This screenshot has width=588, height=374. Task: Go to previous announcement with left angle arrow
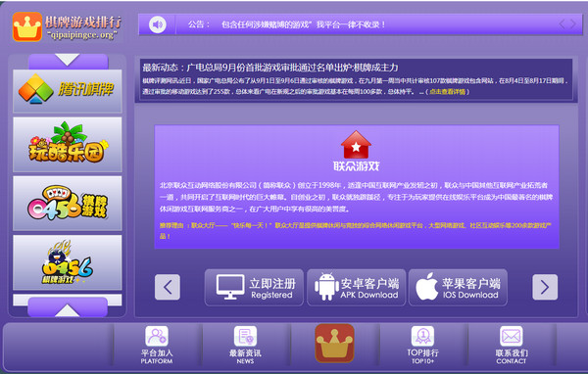coord(562,24)
